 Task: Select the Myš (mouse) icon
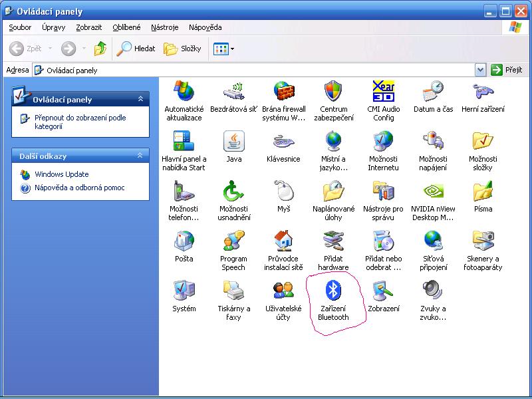coord(284,192)
